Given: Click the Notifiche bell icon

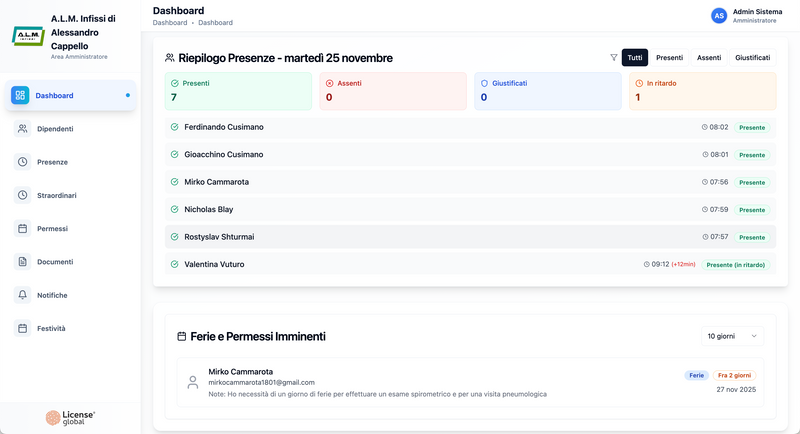Looking at the screenshot, I should (x=22, y=295).
